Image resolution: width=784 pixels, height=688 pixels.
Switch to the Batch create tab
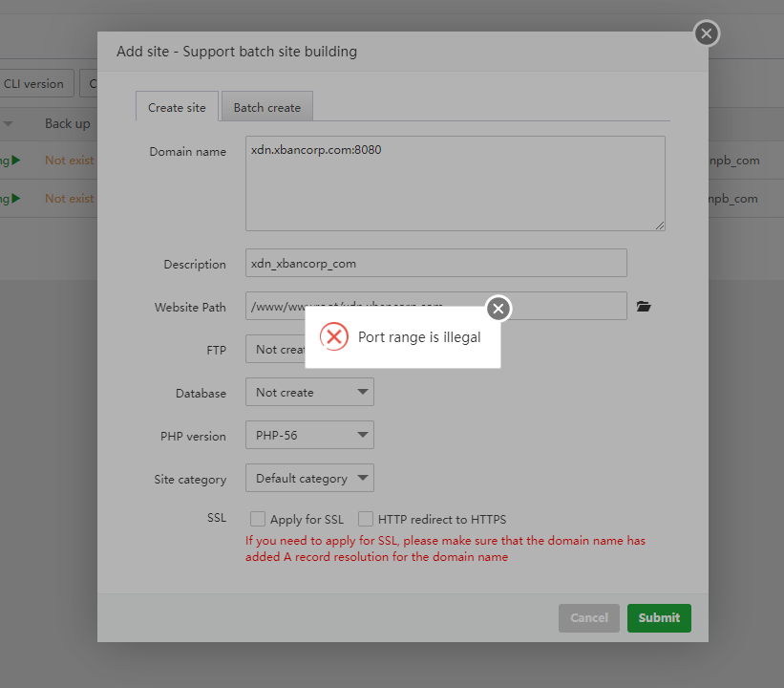(267, 108)
